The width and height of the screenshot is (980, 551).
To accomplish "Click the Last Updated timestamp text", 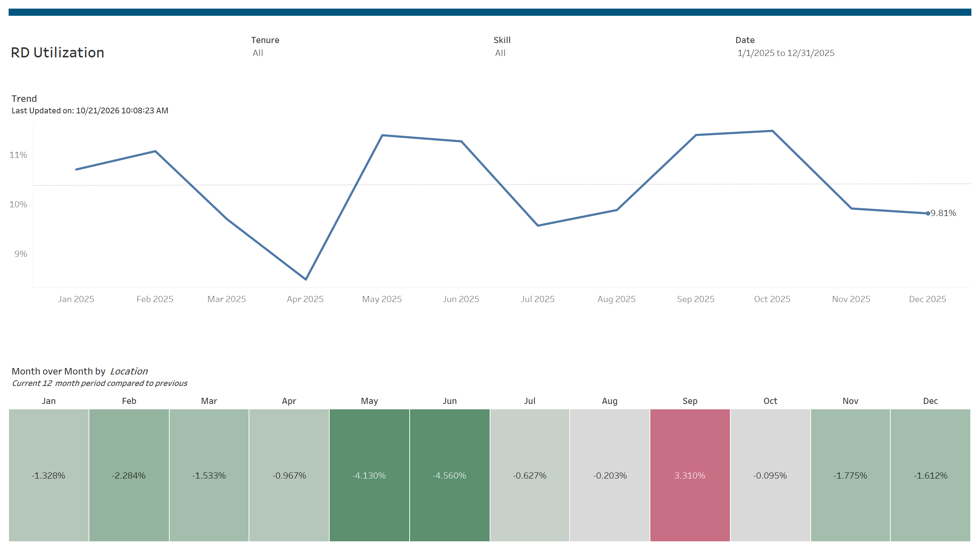I will 90,110.
